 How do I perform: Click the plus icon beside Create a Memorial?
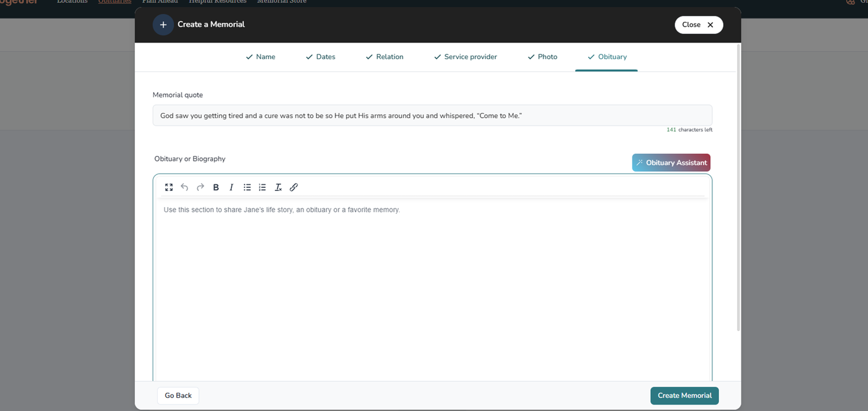coord(163,25)
